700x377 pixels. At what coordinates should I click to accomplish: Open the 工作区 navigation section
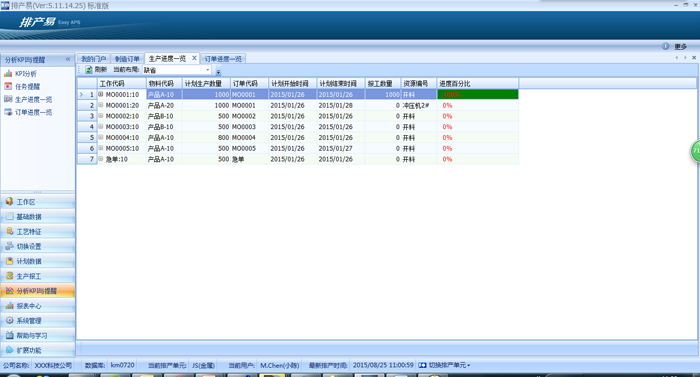pos(38,202)
